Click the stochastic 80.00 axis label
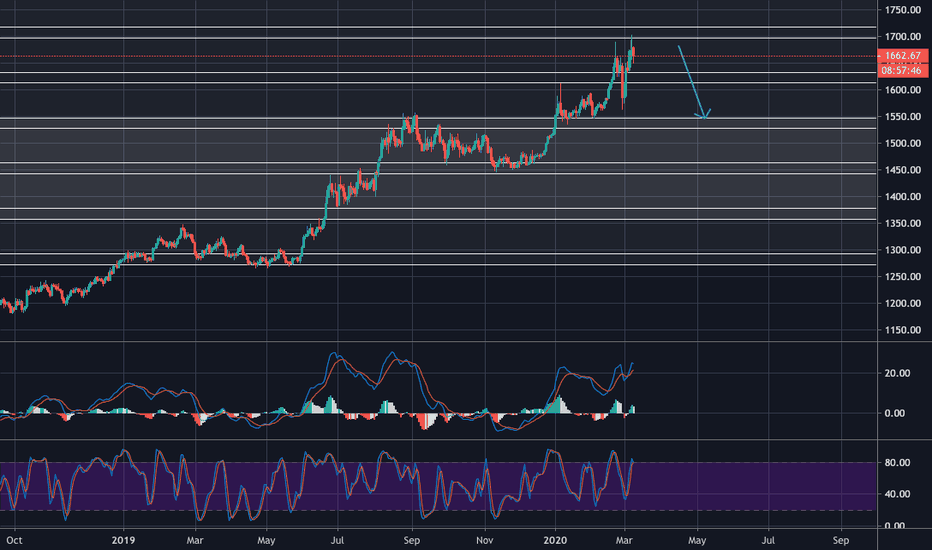Image resolution: width=932 pixels, height=550 pixels. [x=897, y=463]
